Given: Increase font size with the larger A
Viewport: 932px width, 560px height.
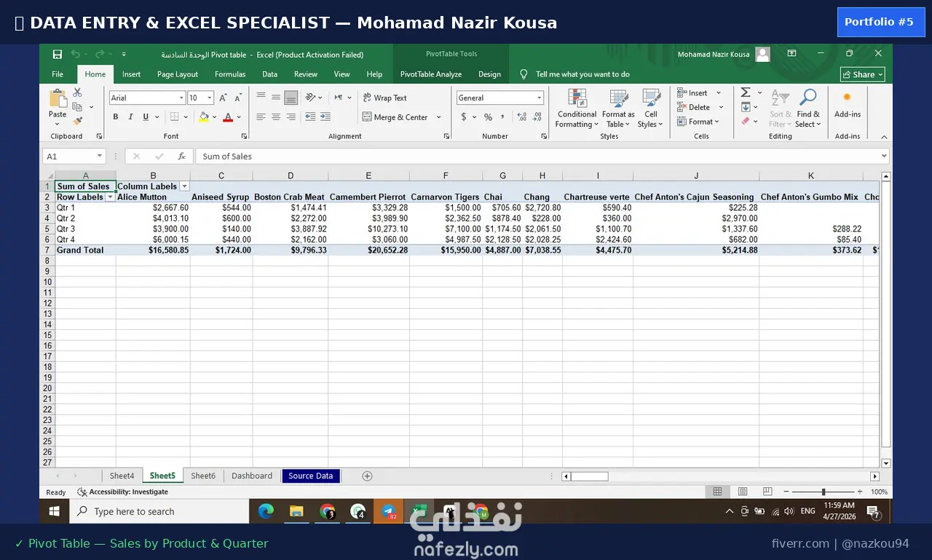Looking at the screenshot, I should click(223, 98).
